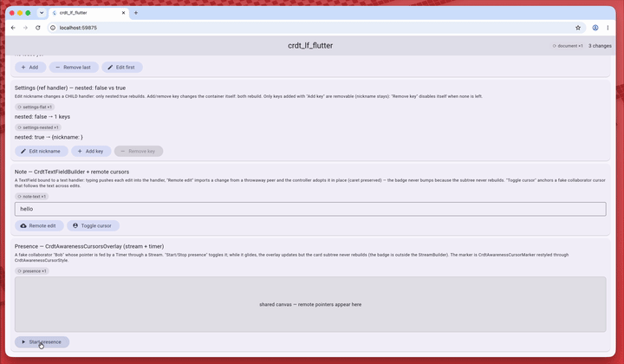This screenshot has height=364, width=624.
Task: Expand the tab search dropdown chevron
Action: tap(42, 13)
